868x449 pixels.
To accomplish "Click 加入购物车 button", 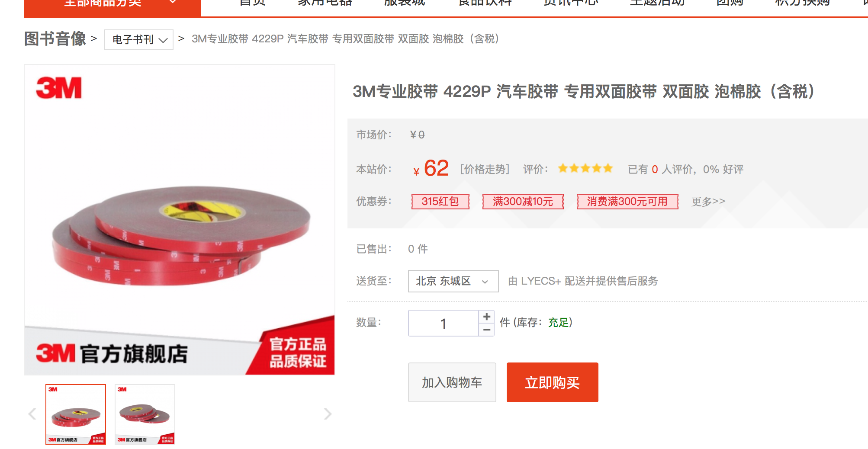I will point(452,382).
